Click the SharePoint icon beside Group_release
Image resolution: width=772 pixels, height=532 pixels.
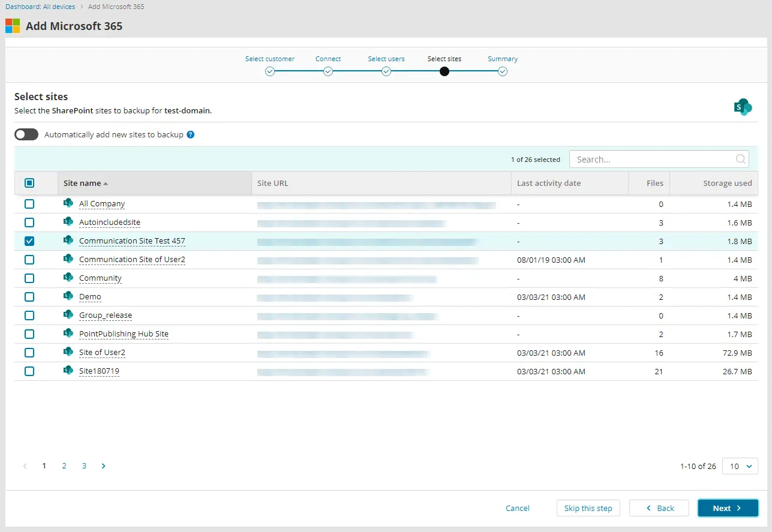(x=68, y=315)
